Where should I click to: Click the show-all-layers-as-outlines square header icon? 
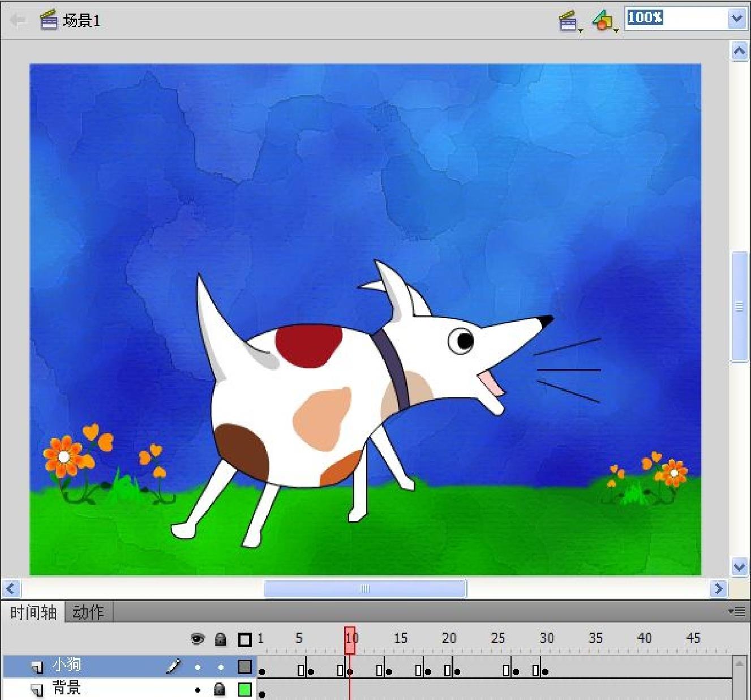point(244,639)
